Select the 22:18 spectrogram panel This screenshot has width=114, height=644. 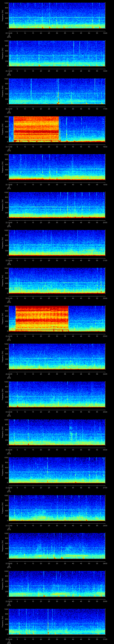tap(57, 167)
